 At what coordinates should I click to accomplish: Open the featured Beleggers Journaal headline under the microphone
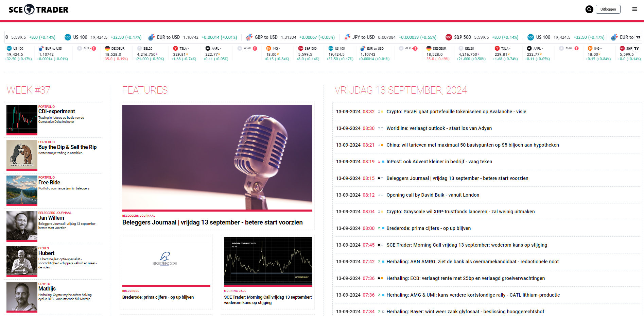[212, 222]
